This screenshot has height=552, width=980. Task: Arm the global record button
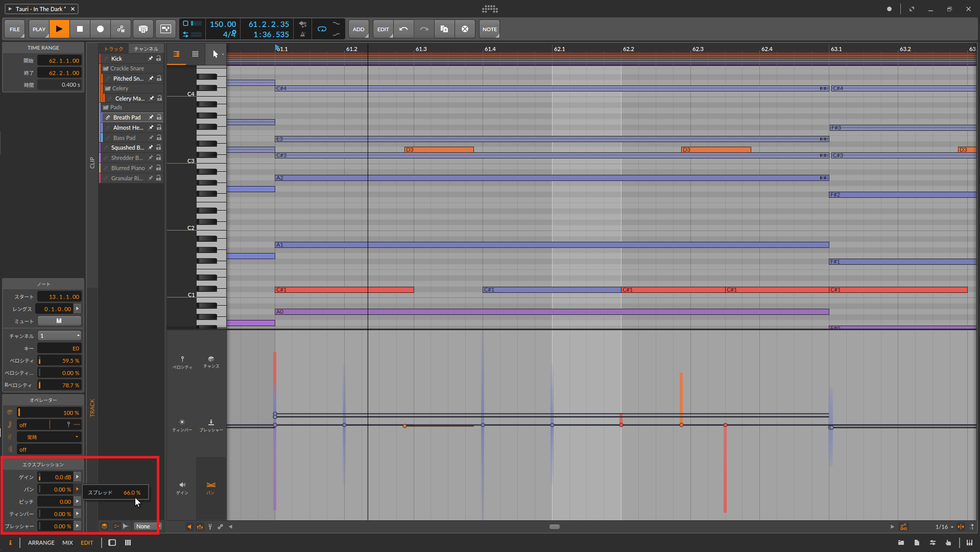tap(100, 29)
